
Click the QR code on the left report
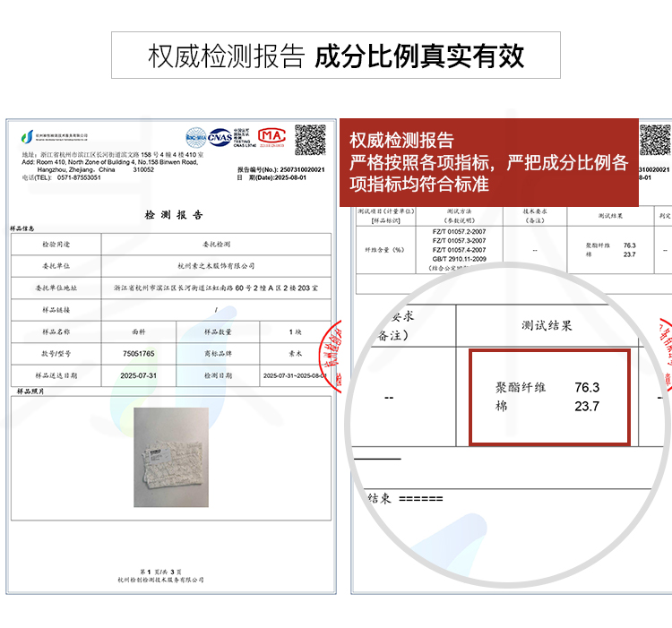pos(310,140)
